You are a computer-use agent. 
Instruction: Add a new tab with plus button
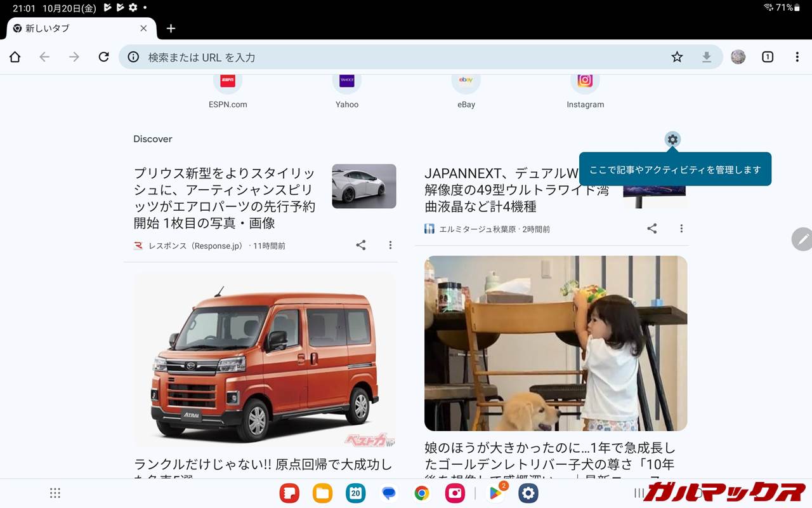pyautogui.click(x=171, y=29)
